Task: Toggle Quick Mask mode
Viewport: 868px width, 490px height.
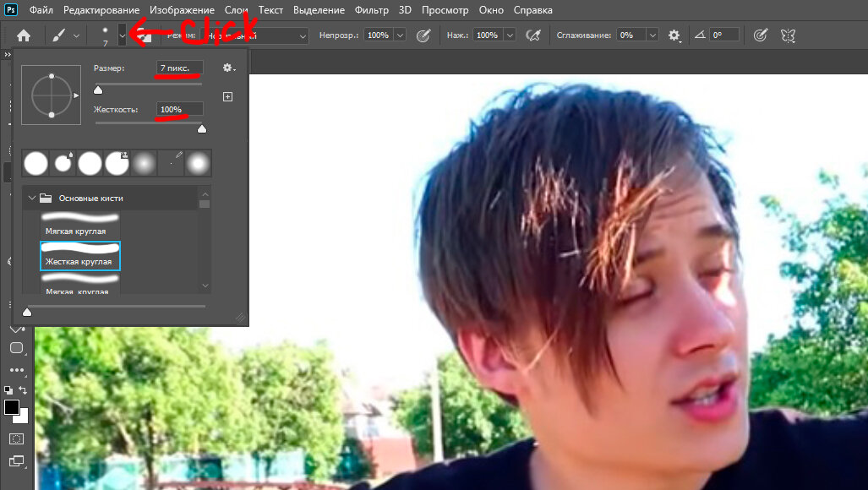Action: (17, 439)
